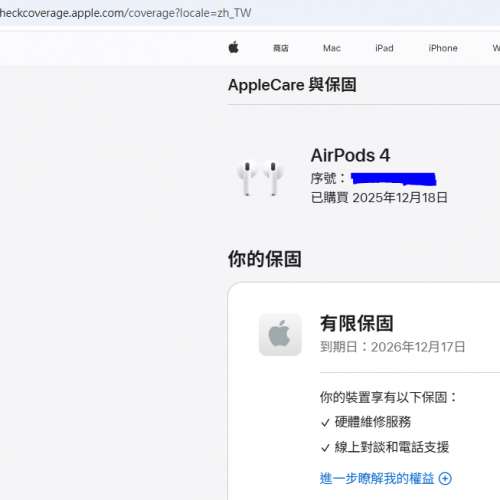Click the AirPods 4 product title
The height and width of the screenshot is (500, 500).
[x=350, y=155]
